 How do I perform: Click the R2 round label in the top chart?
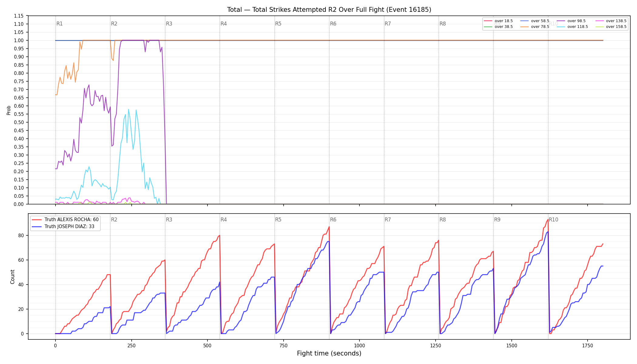[x=114, y=24]
